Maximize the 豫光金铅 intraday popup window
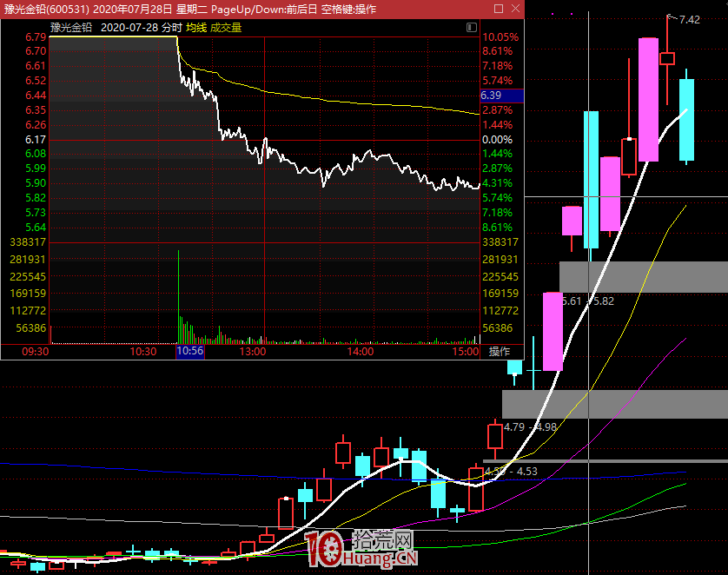Viewport: 728px width, 575px height. coord(498,9)
